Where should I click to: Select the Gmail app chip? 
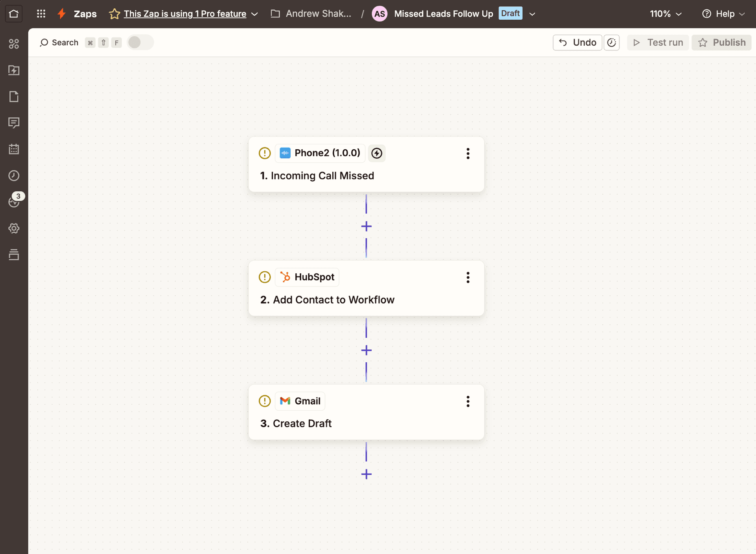pos(300,401)
